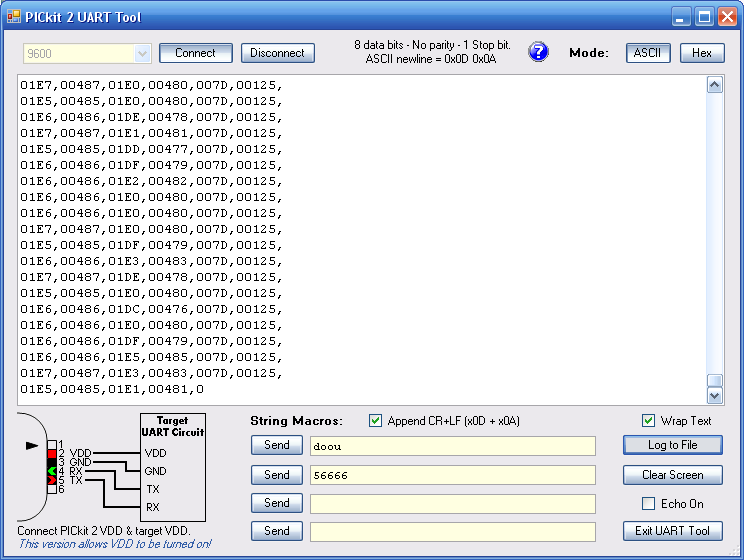This screenshot has height=560, width=744.
Task: Click the black GND pin 3 indicator
Action: coord(52,462)
